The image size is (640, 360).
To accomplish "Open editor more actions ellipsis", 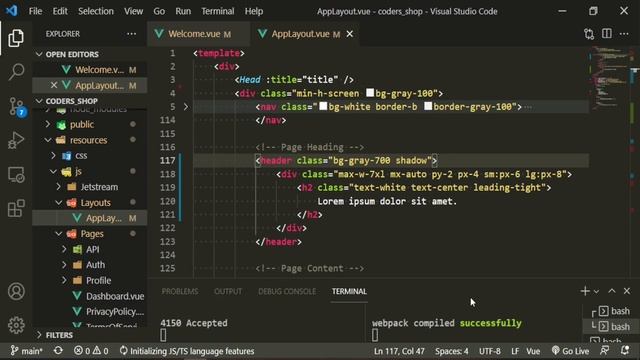I will [624, 34].
